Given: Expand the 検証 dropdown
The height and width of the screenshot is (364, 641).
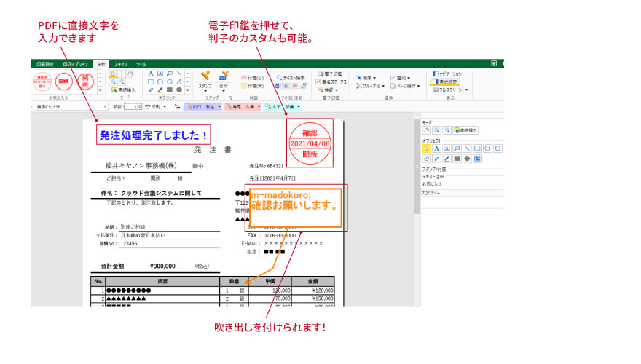Looking at the screenshot, I should tap(328, 90).
